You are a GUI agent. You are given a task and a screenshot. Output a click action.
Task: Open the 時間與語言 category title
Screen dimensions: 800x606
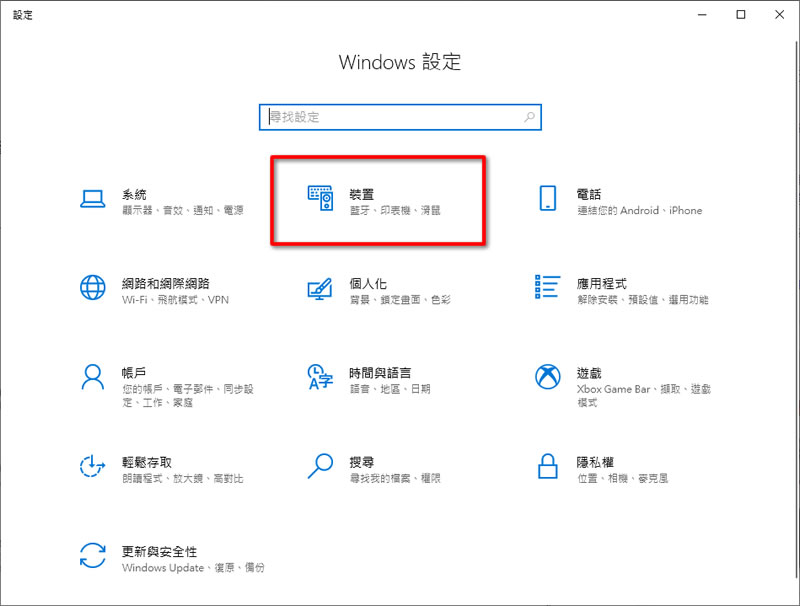click(x=380, y=373)
